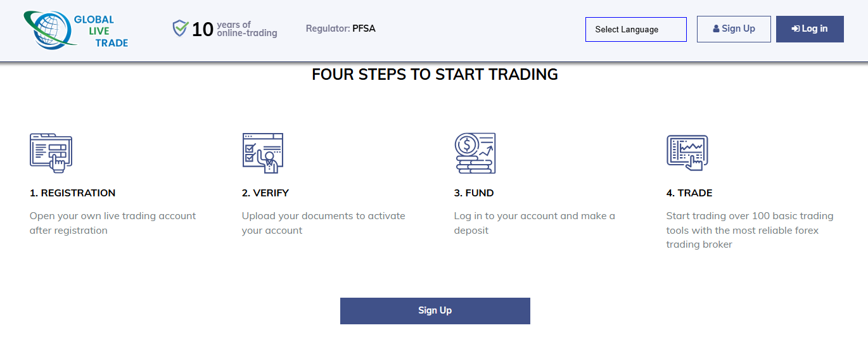Screen dimensions: 868x349
Task: Click the '2. VERIFY' heading
Action: pyautogui.click(x=265, y=193)
